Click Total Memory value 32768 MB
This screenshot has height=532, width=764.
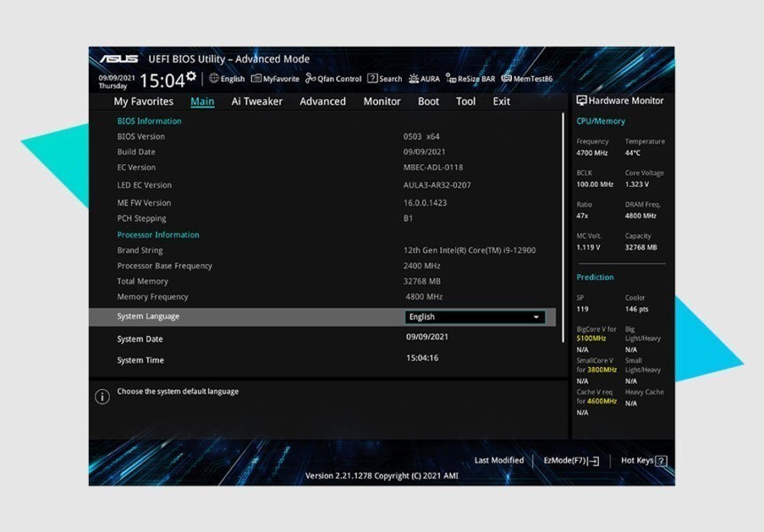click(422, 281)
